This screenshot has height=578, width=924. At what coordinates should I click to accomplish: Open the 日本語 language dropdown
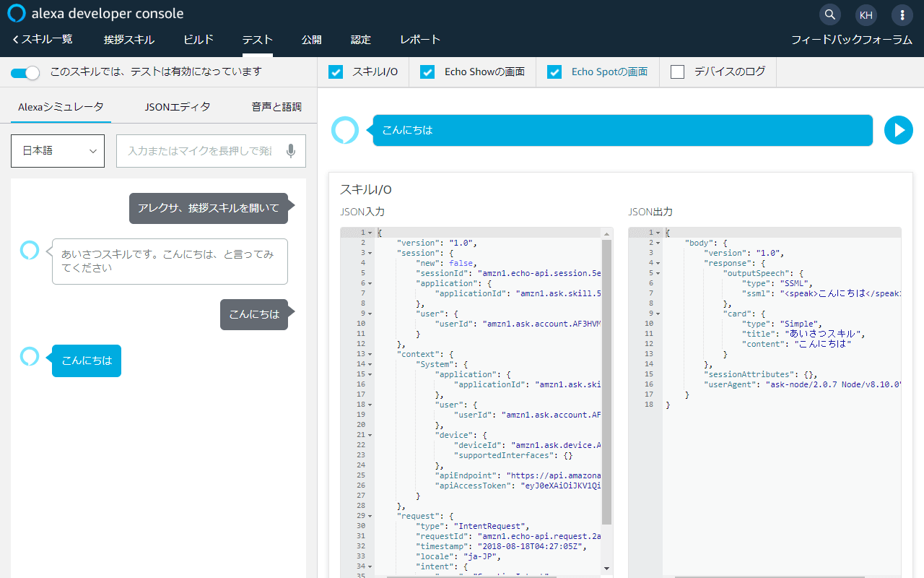pos(58,151)
